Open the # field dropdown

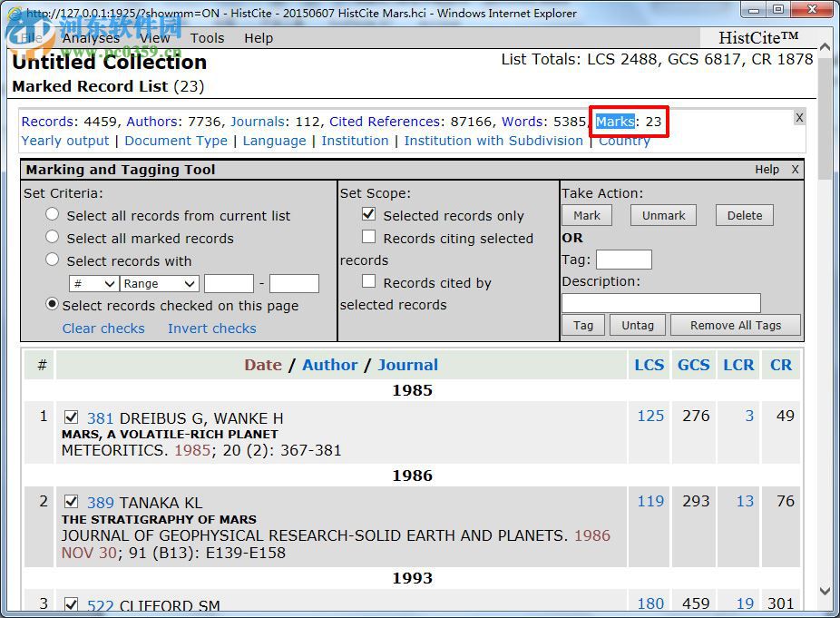pos(93,283)
